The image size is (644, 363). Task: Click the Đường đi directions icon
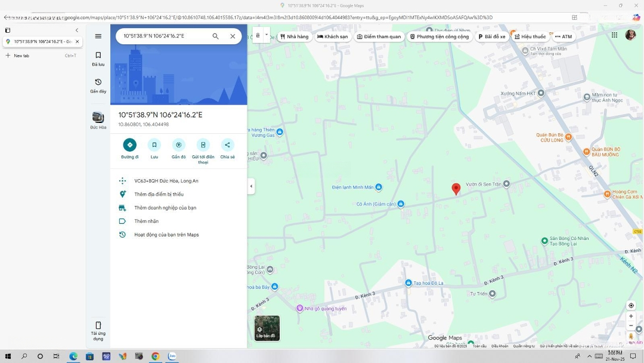(129, 145)
